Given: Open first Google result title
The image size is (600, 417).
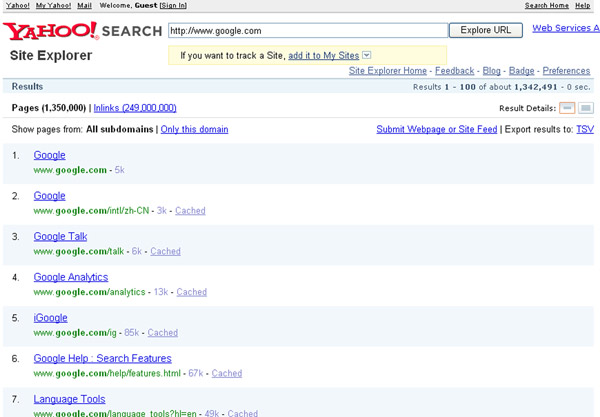Looking at the screenshot, I should [x=49, y=155].
